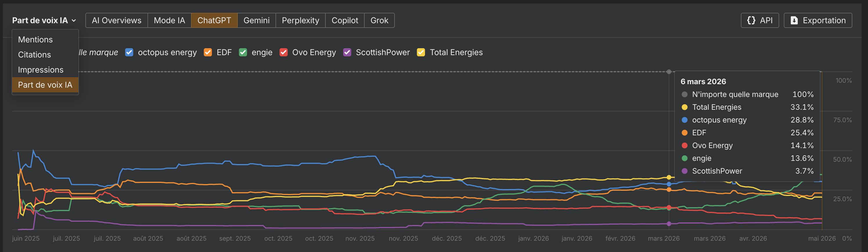Click the gray 100% point on dashed line
Screen dimensions: 868x252
tap(669, 72)
